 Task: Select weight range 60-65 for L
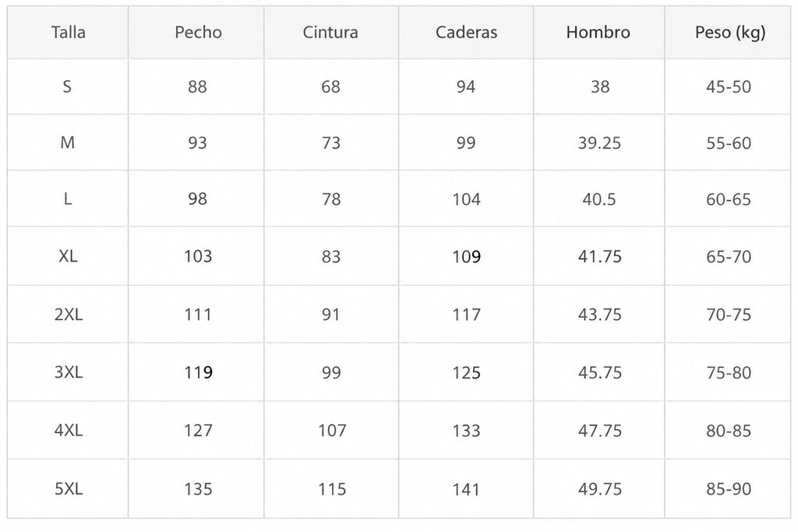[729, 199]
